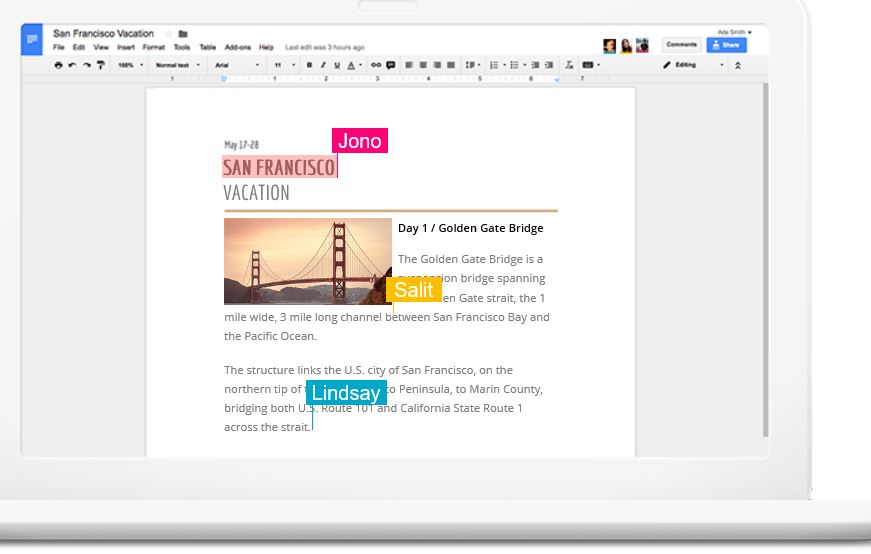Click the folder icon beside document title
Viewport: 871px width, 554px height.
tap(183, 34)
